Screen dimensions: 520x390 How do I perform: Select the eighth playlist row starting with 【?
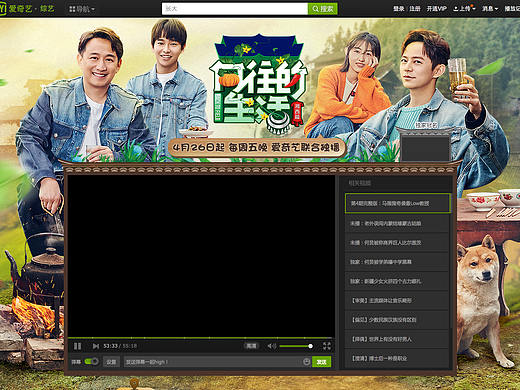(397, 339)
